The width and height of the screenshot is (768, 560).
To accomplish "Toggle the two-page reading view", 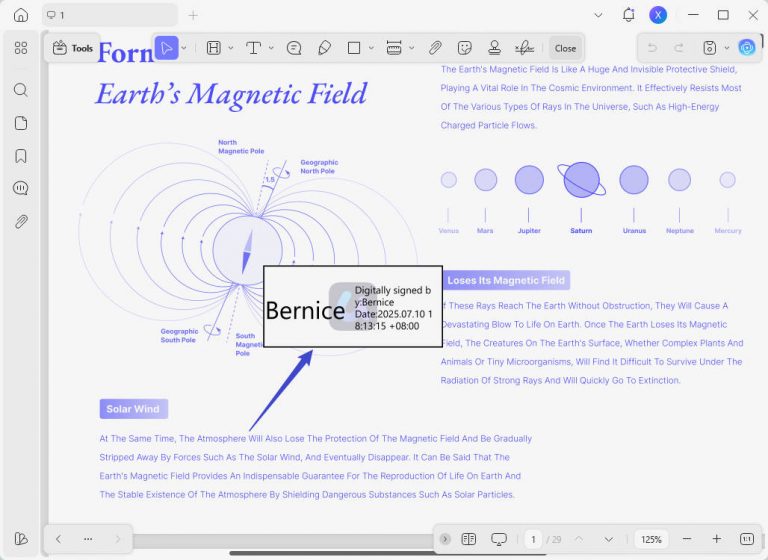I will tap(469, 539).
